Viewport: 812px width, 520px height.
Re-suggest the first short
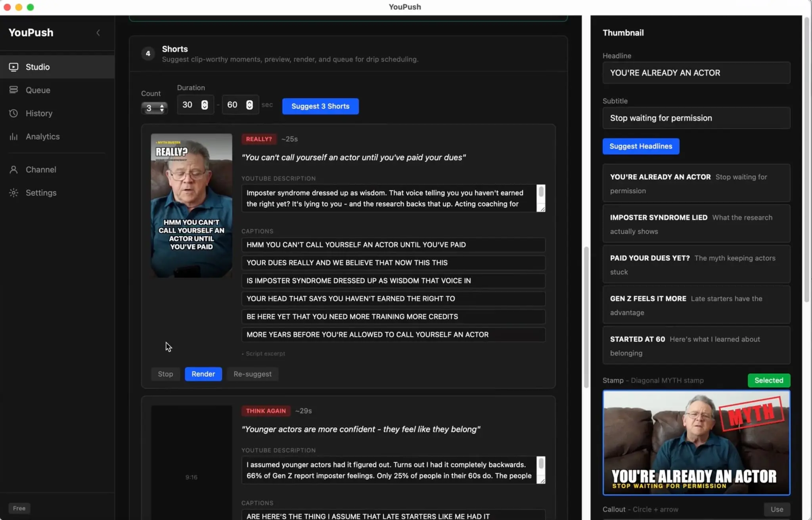point(253,374)
